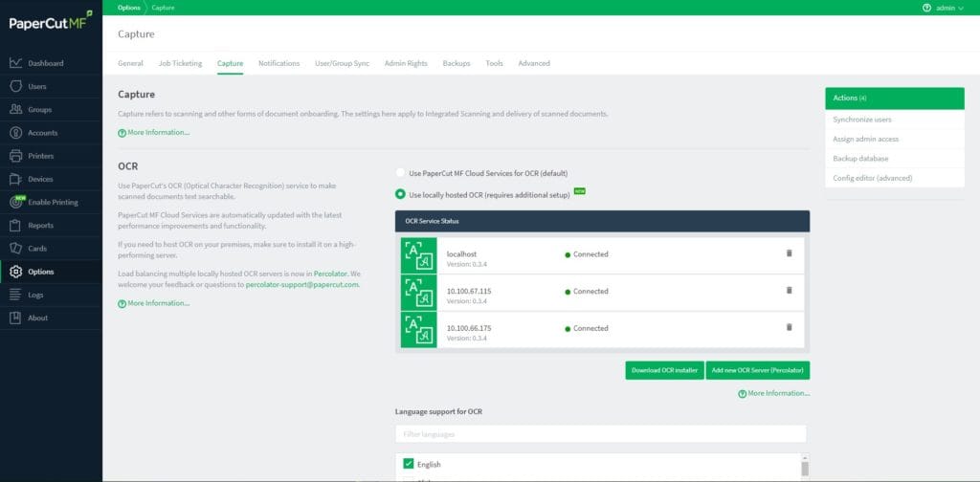Open the User/Group Sync tab
Image resolution: width=980 pixels, height=482 pixels.
click(x=342, y=63)
